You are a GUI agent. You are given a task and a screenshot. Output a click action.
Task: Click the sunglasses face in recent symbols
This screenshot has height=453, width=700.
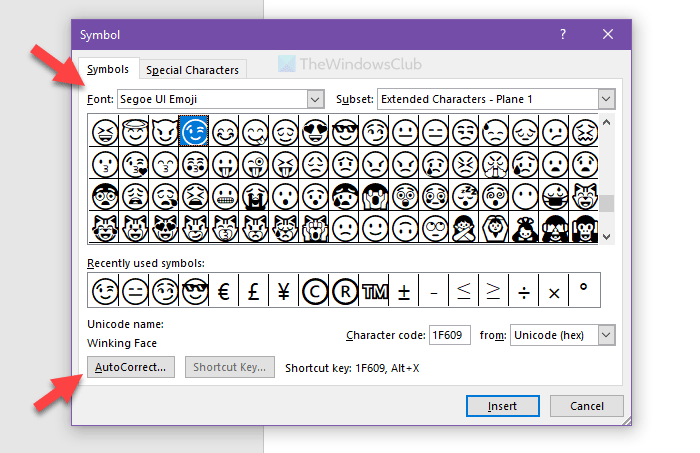pos(193,291)
